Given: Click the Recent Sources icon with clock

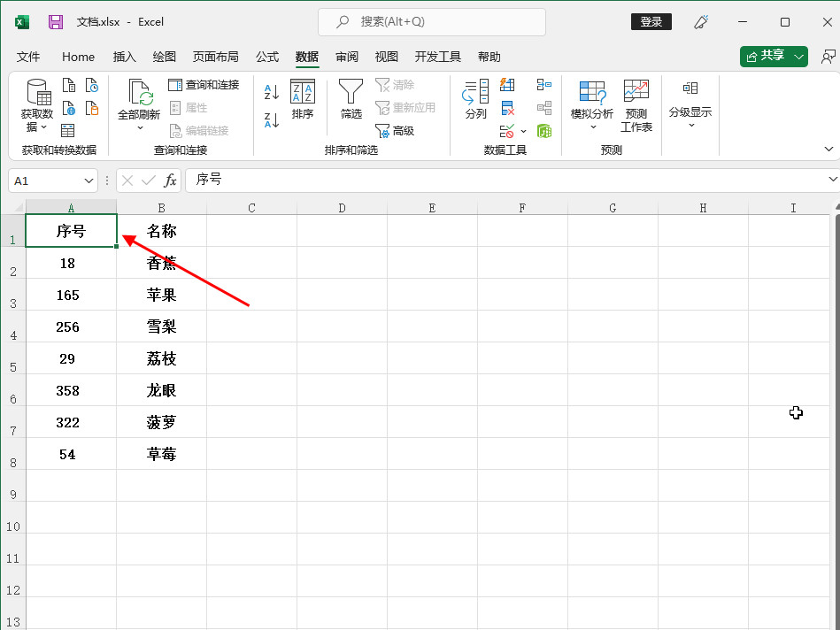Looking at the screenshot, I should pos(91,85).
